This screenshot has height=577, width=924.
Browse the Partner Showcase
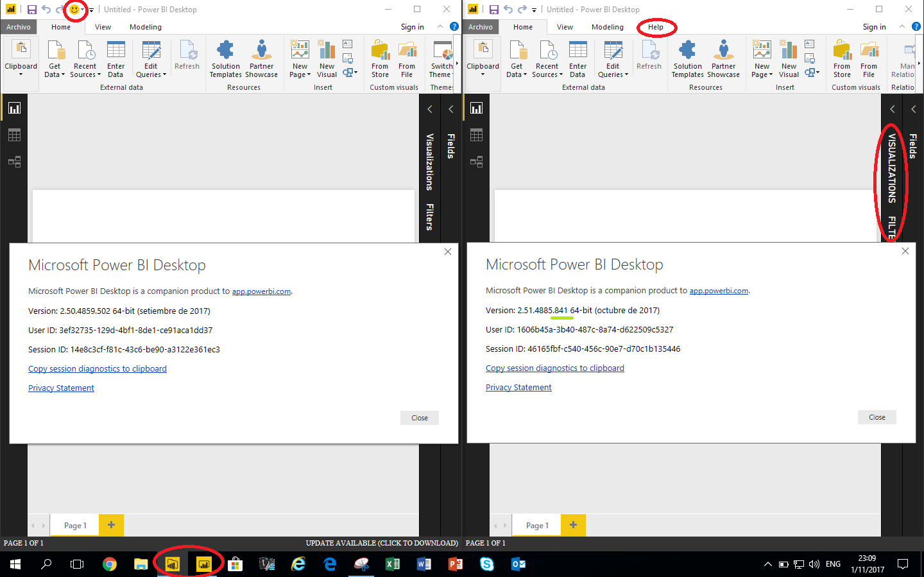261,58
